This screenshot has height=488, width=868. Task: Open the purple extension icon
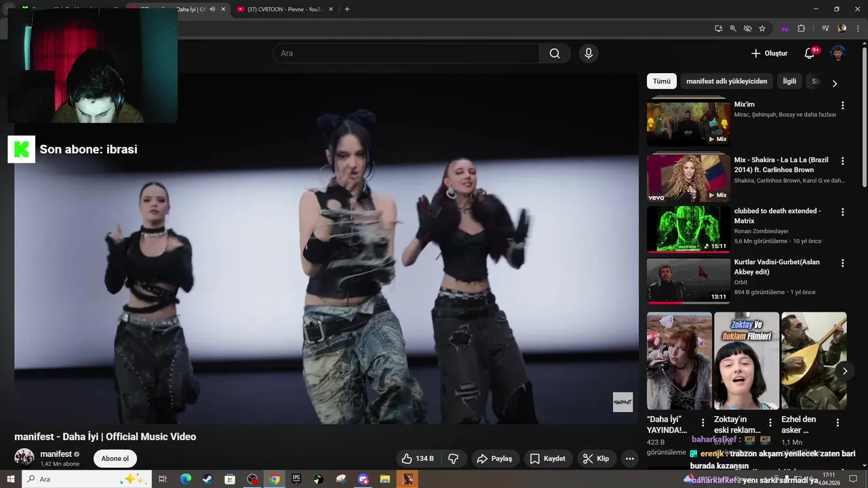(785, 28)
